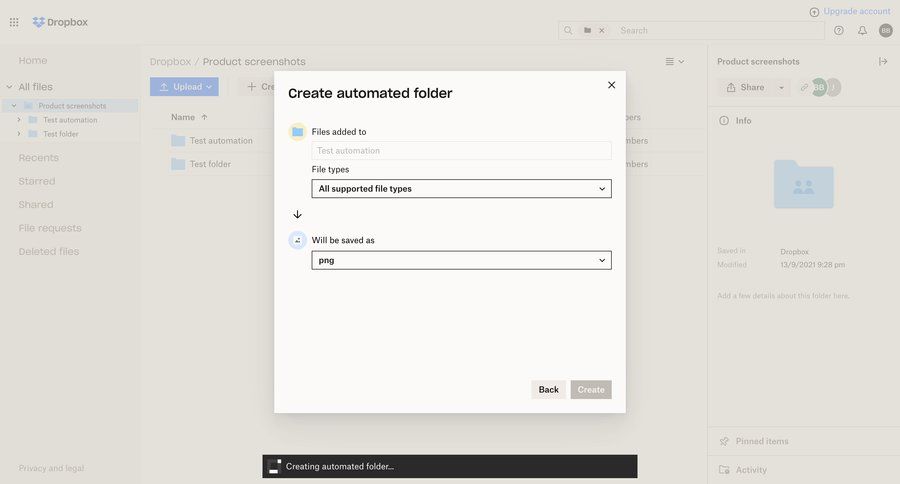This screenshot has height=484, width=900.
Task: Click the search magnifier icon
Action: click(x=568, y=30)
